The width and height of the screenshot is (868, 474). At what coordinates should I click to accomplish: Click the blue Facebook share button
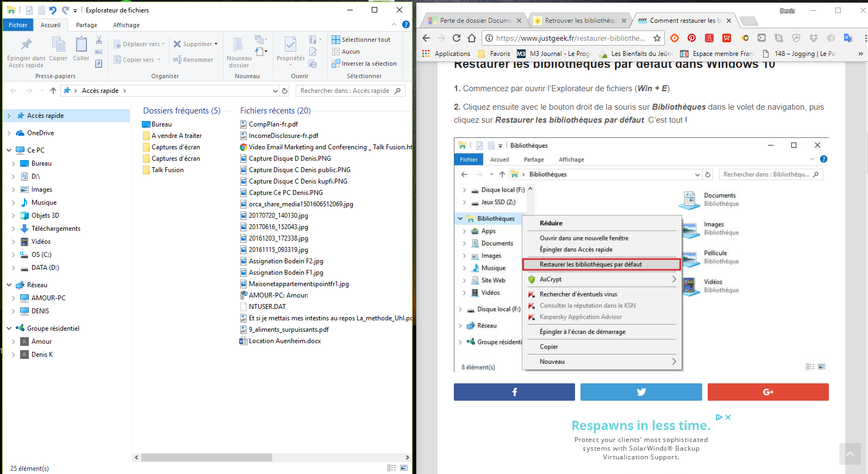pos(514,392)
